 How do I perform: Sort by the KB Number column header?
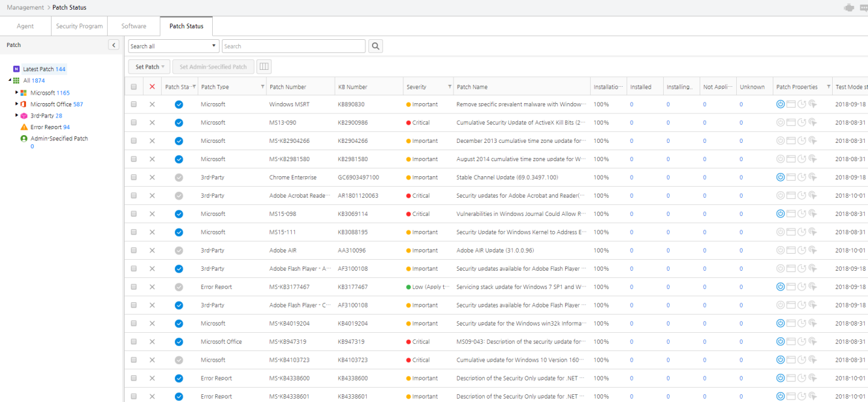(x=352, y=87)
